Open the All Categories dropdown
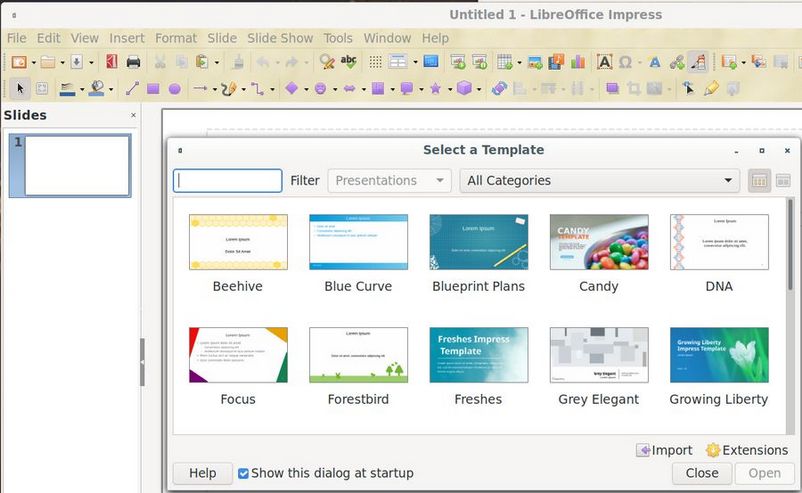Image resolution: width=802 pixels, height=493 pixels. coord(599,181)
